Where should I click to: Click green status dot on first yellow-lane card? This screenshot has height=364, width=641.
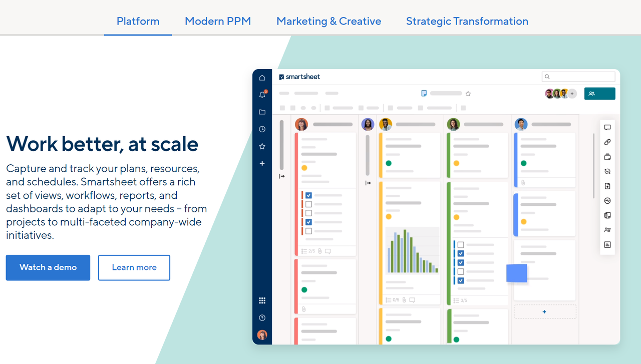point(388,163)
